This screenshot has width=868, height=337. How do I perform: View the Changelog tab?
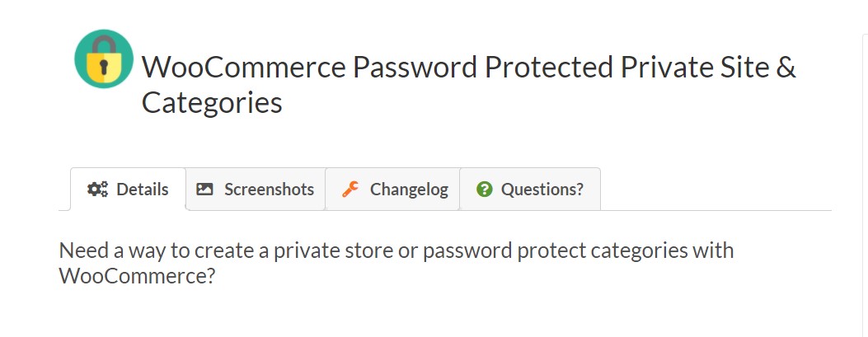click(393, 190)
